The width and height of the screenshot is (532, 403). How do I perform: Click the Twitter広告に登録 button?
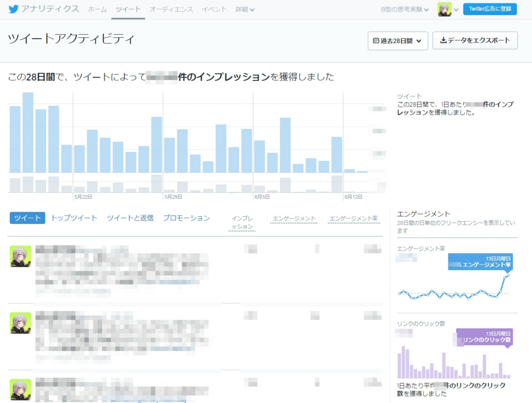click(490, 9)
